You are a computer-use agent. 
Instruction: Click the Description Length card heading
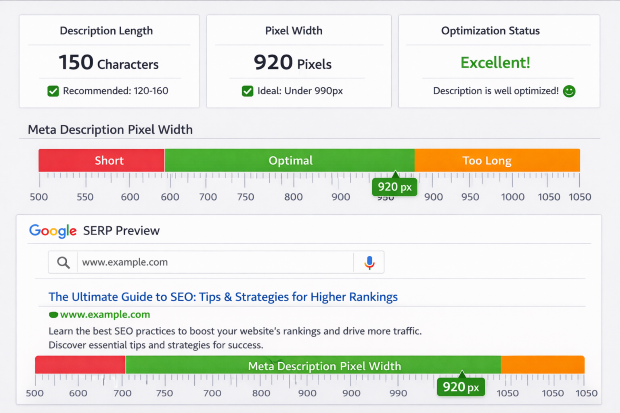pyautogui.click(x=106, y=31)
